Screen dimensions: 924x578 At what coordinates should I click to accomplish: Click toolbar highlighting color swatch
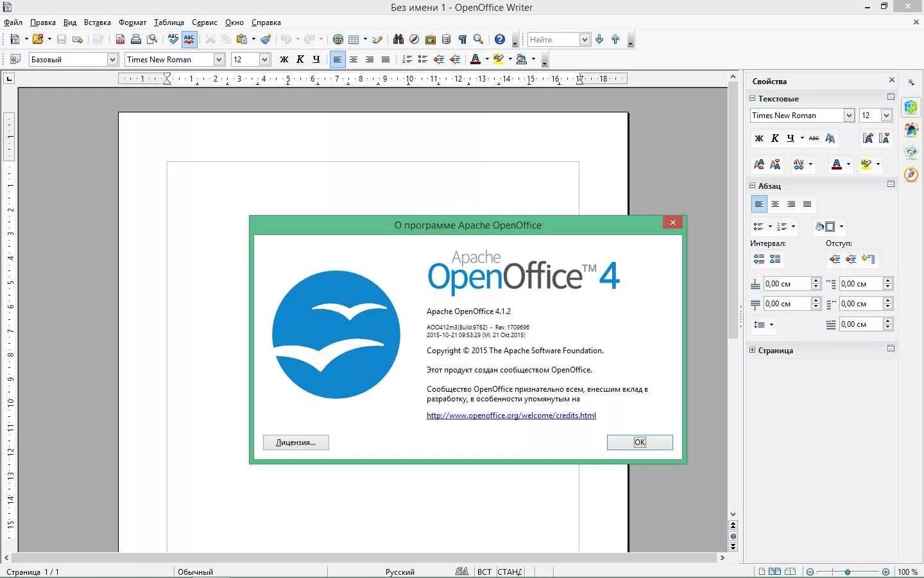click(499, 59)
